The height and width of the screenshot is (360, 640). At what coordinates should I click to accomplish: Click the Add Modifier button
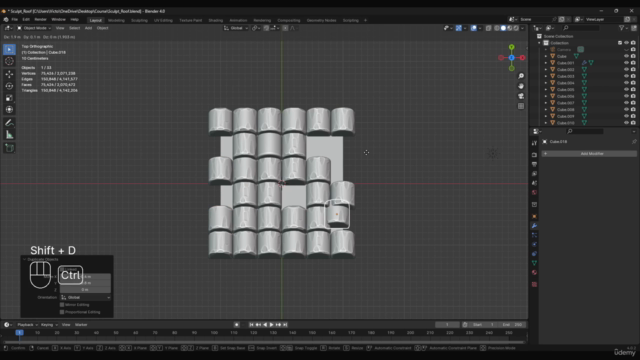pos(589,154)
